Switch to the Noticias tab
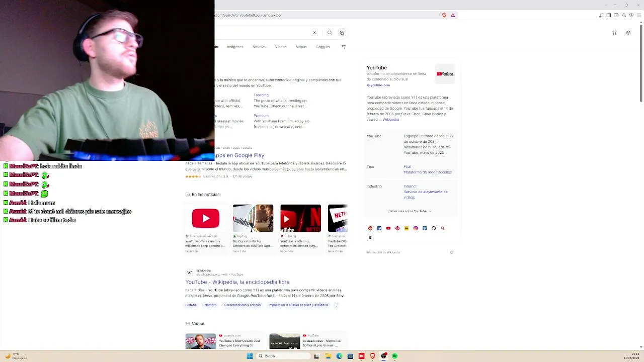 (x=260, y=47)
